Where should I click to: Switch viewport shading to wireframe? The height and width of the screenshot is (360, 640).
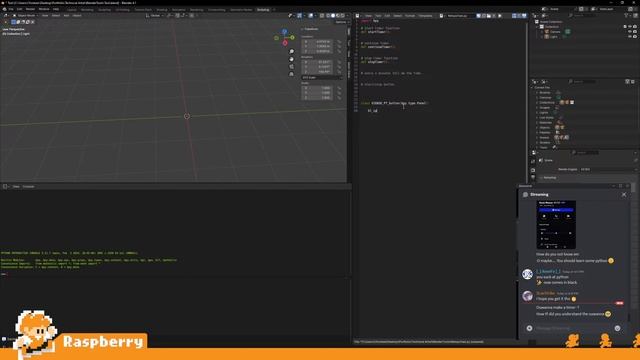coord(328,16)
